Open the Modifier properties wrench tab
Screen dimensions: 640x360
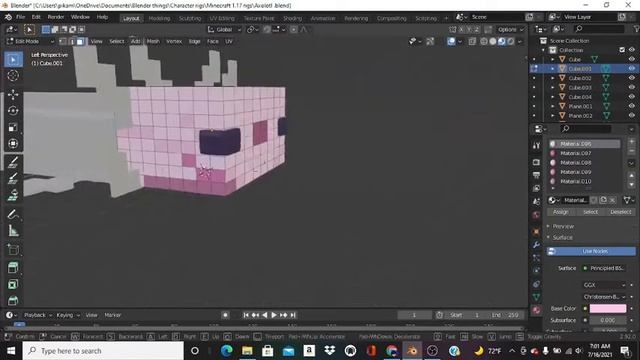[536, 244]
